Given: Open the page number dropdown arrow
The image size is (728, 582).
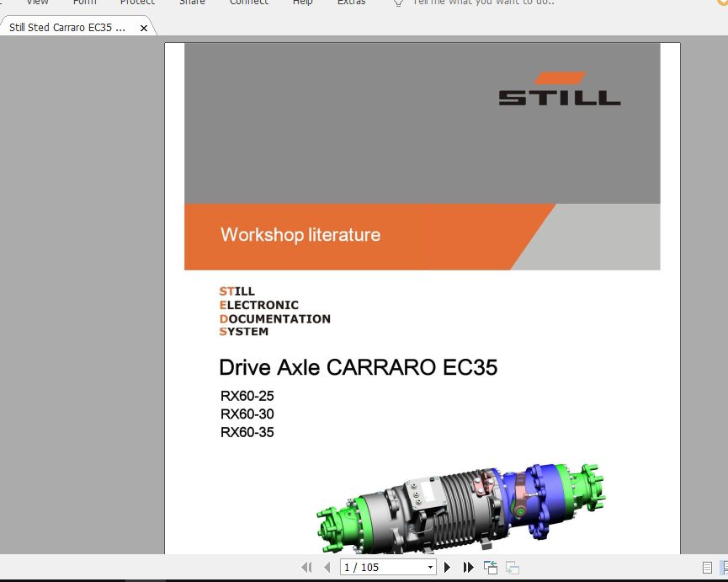Looking at the screenshot, I should coord(430,567).
